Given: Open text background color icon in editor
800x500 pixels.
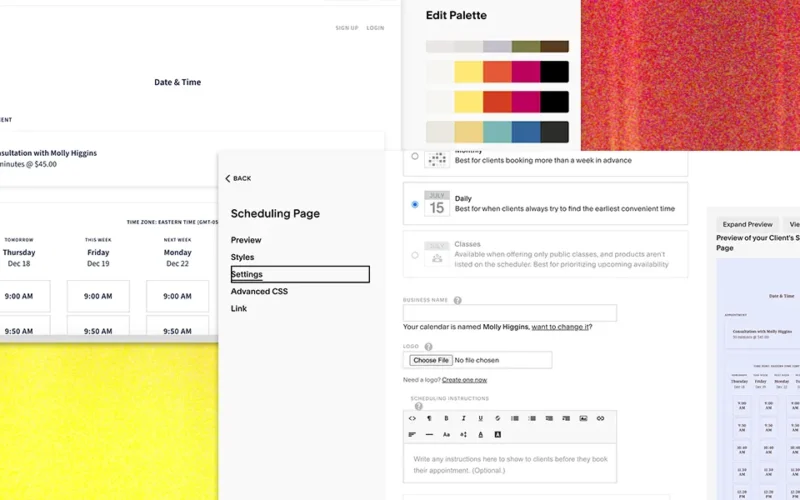Looking at the screenshot, I should (x=497, y=435).
